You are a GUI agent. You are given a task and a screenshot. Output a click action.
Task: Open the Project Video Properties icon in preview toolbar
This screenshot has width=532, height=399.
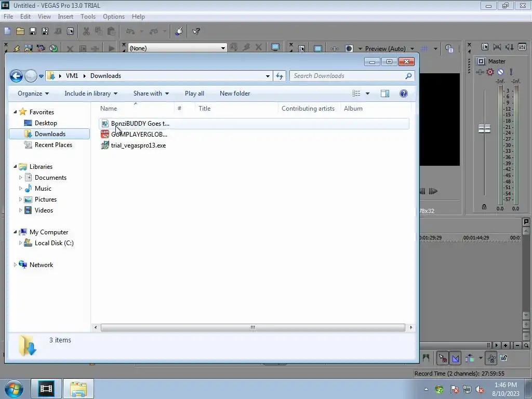[x=301, y=48]
